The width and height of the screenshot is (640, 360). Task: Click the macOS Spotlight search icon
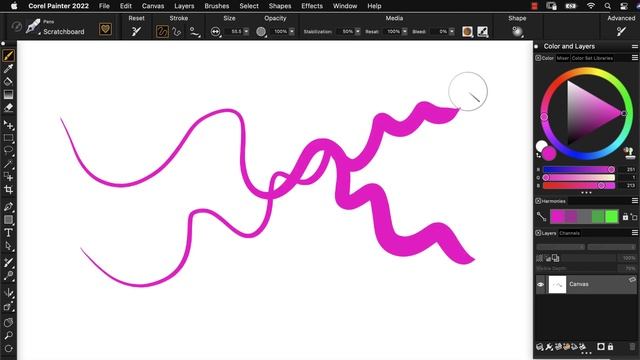608,6
